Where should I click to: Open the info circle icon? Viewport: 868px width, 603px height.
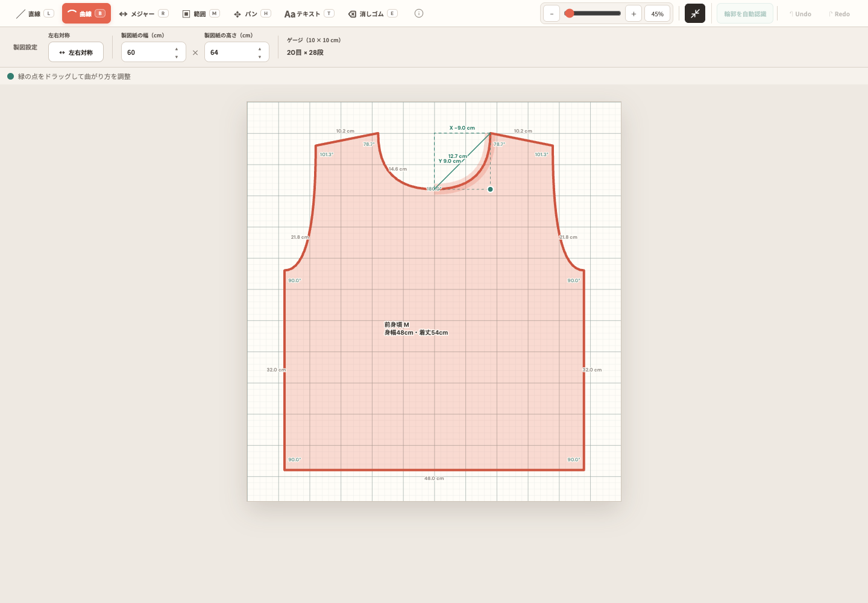tap(419, 13)
